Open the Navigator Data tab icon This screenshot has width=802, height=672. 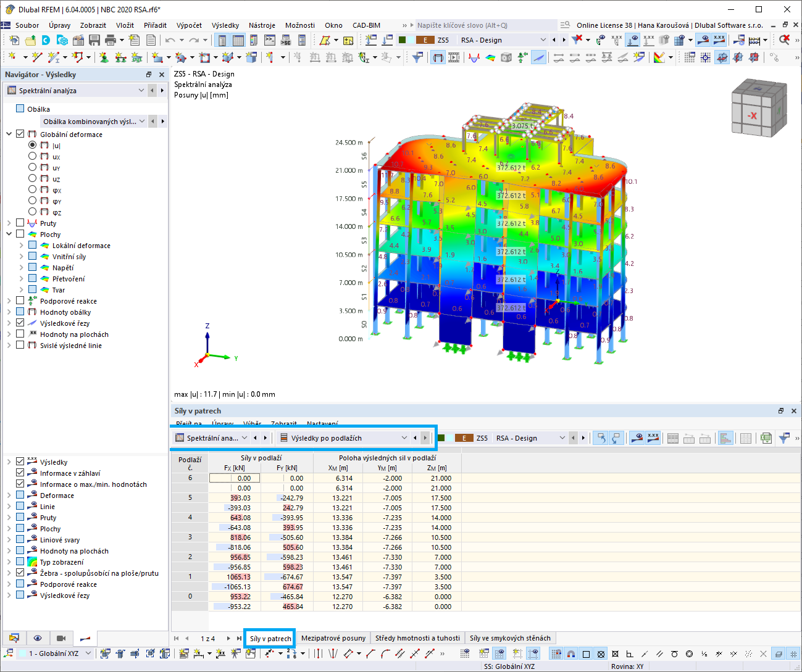click(x=14, y=638)
